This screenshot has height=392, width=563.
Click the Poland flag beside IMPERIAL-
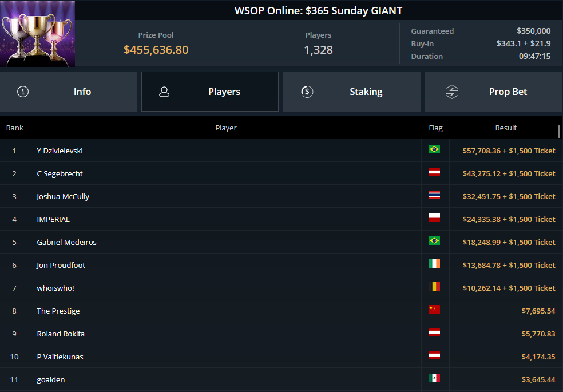434,217
